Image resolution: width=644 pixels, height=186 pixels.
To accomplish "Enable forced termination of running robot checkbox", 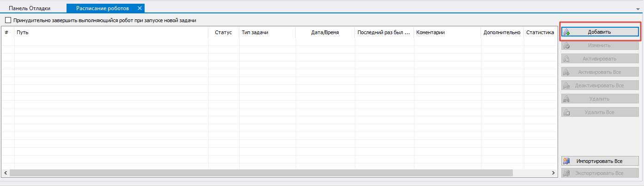I will [8, 20].
